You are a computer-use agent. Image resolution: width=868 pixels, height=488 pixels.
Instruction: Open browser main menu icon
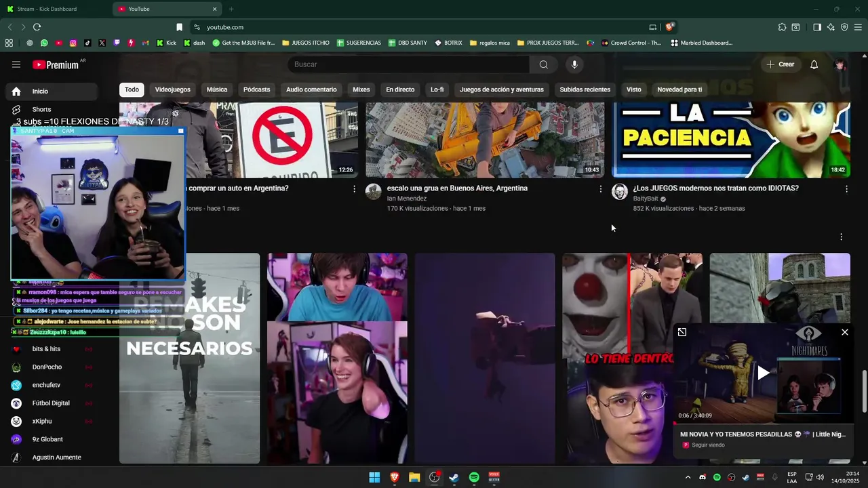(858, 27)
